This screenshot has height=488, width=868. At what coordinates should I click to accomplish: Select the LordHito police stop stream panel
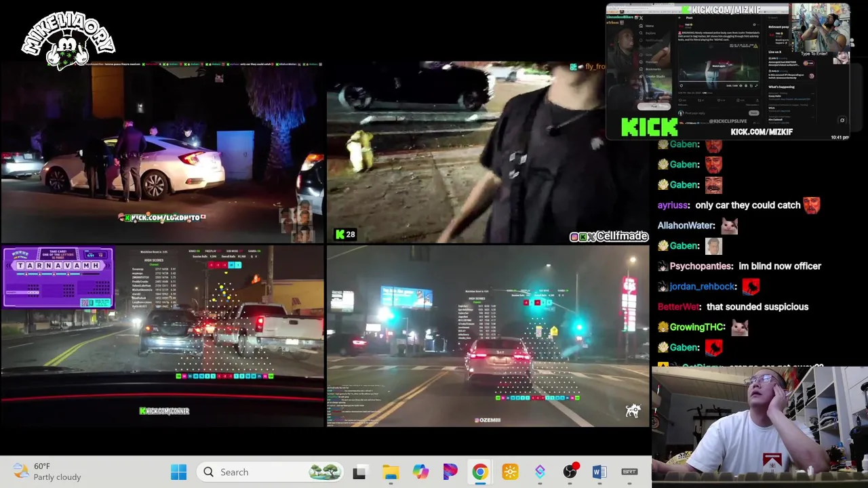(x=162, y=152)
